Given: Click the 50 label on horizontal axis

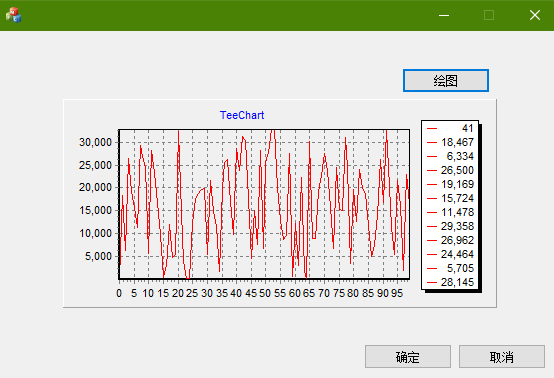Looking at the screenshot, I should pos(265,293).
